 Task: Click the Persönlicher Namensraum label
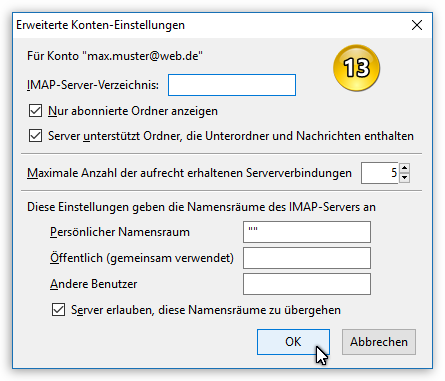120,232
